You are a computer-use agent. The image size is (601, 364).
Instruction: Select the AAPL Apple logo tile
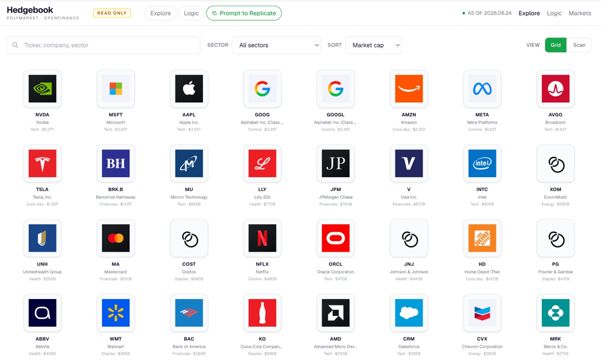point(189,88)
